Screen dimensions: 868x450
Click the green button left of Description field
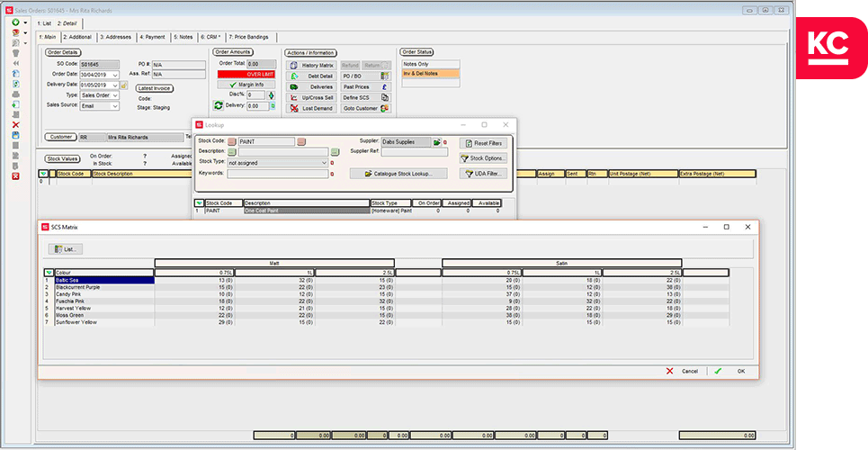click(232, 152)
